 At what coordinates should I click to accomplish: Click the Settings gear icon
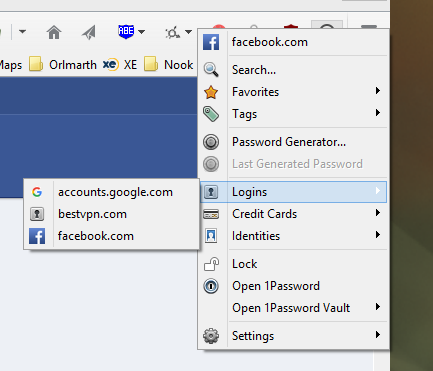click(x=211, y=336)
